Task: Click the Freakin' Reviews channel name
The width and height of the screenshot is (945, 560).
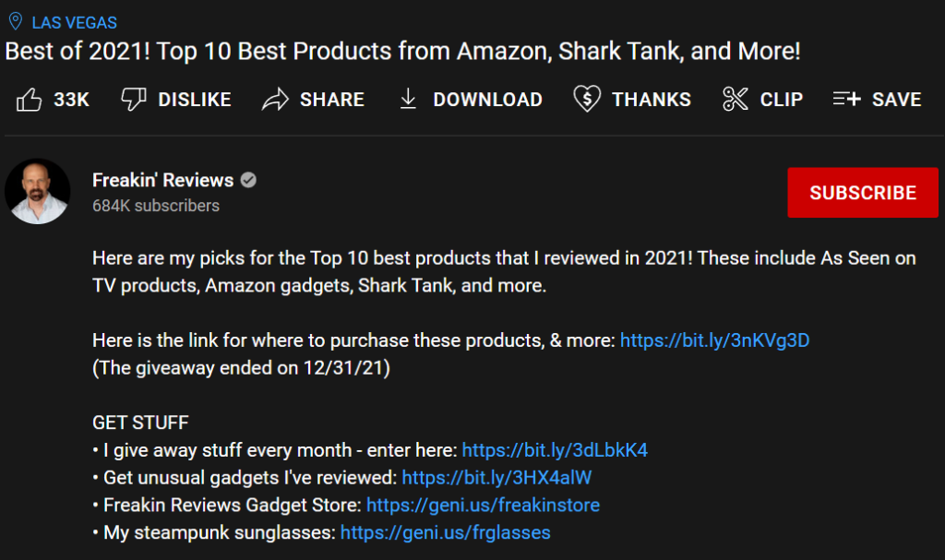Action: point(162,180)
